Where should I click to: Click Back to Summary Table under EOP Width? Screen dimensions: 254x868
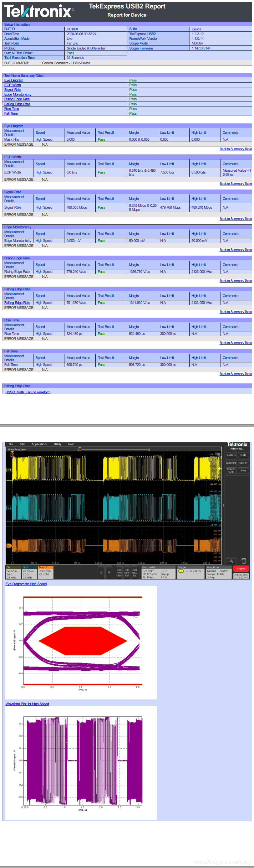point(236,184)
